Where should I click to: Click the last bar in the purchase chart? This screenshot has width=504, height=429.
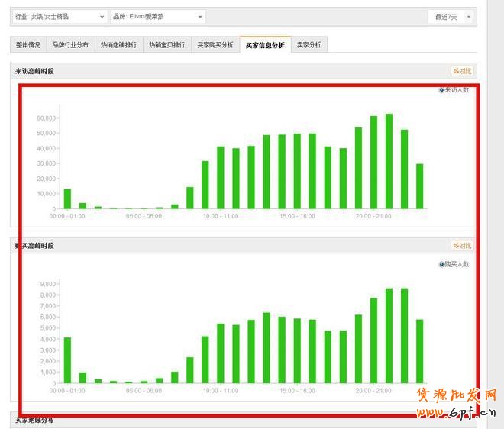point(419,351)
